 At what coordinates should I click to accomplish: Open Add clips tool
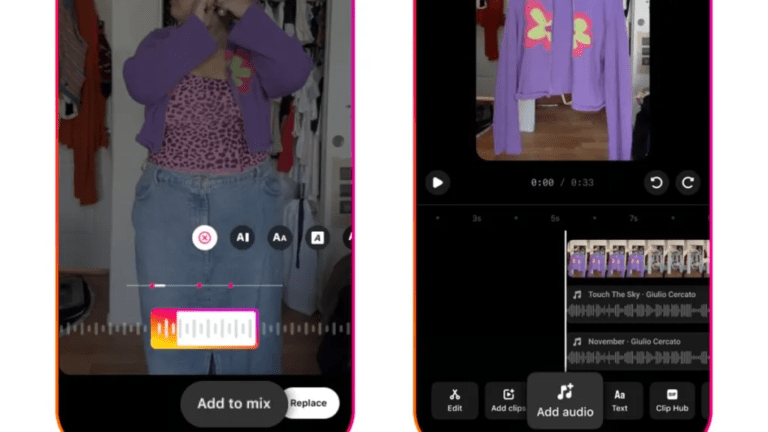508,401
